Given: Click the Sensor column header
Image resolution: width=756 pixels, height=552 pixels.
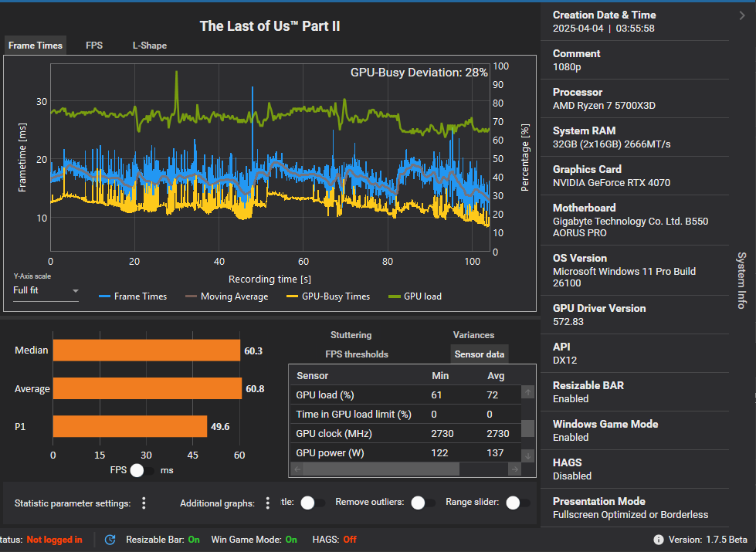Looking at the screenshot, I should pyautogui.click(x=313, y=375).
